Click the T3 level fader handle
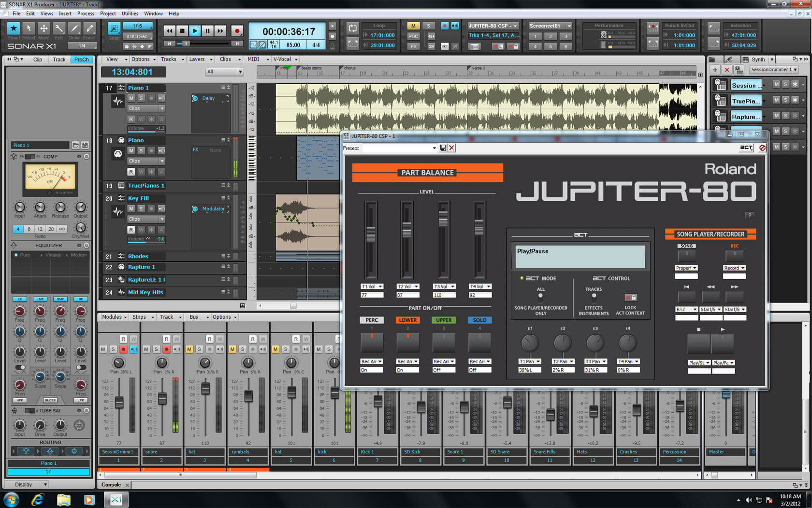Screen dimensions: 812x508 pyautogui.click(x=443, y=220)
